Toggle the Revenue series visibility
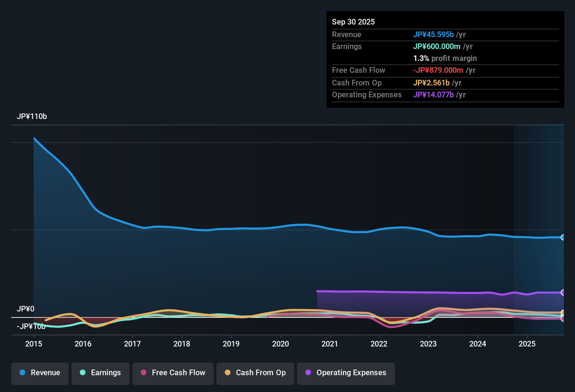The width and height of the screenshot is (575, 392). tap(40, 373)
